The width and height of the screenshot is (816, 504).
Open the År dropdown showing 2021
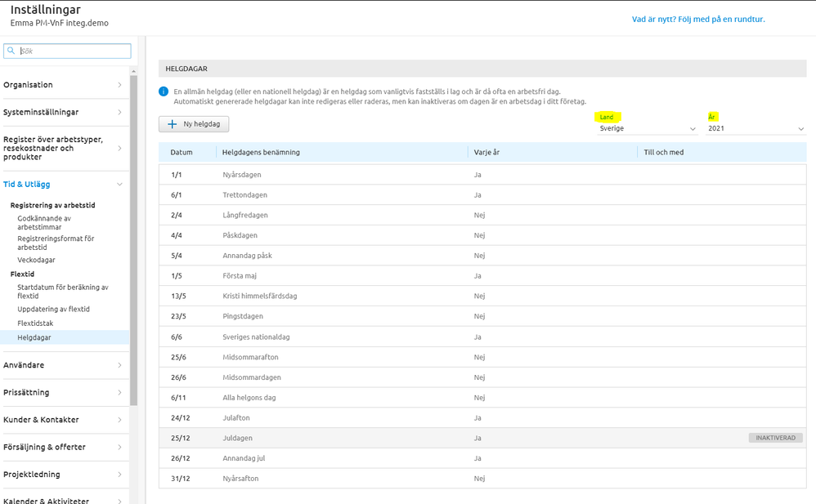coord(756,129)
